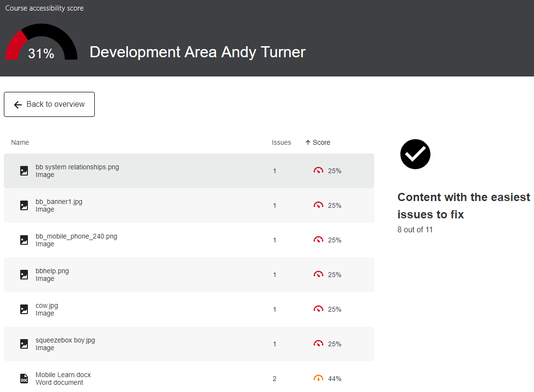
Task: Sort files using the Issues column header
Action: [281, 142]
